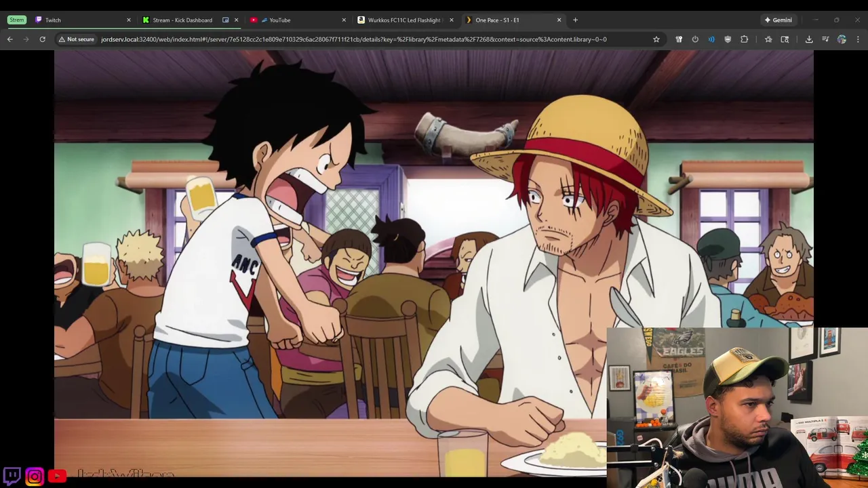Switch to the Twitch tab
This screenshot has height=488, width=868.
(81, 20)
